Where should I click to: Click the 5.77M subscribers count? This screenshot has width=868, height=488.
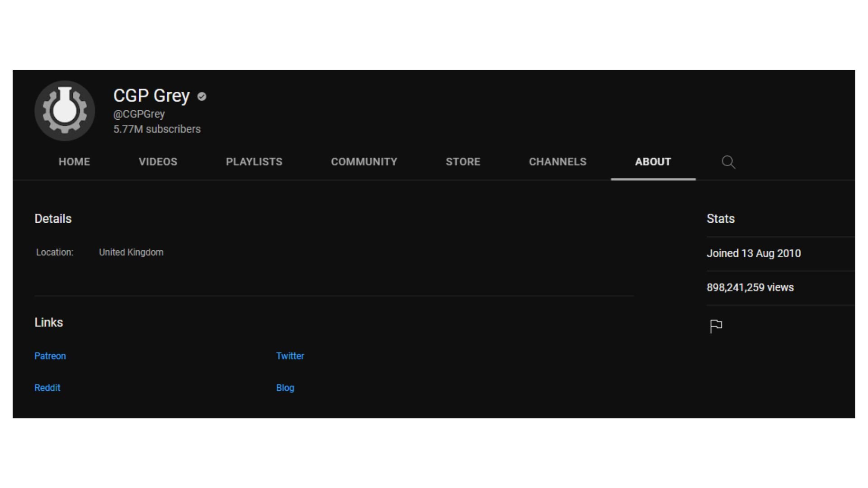[157, 129]
